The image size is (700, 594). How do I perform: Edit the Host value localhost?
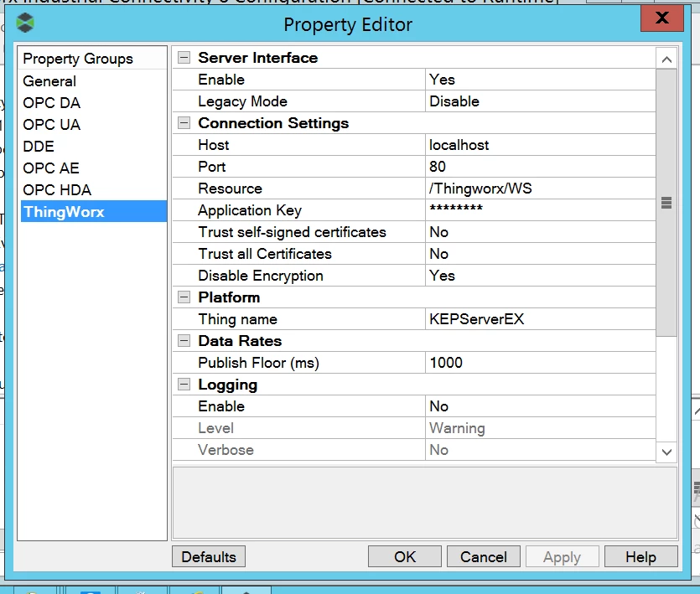coord(540,145)
